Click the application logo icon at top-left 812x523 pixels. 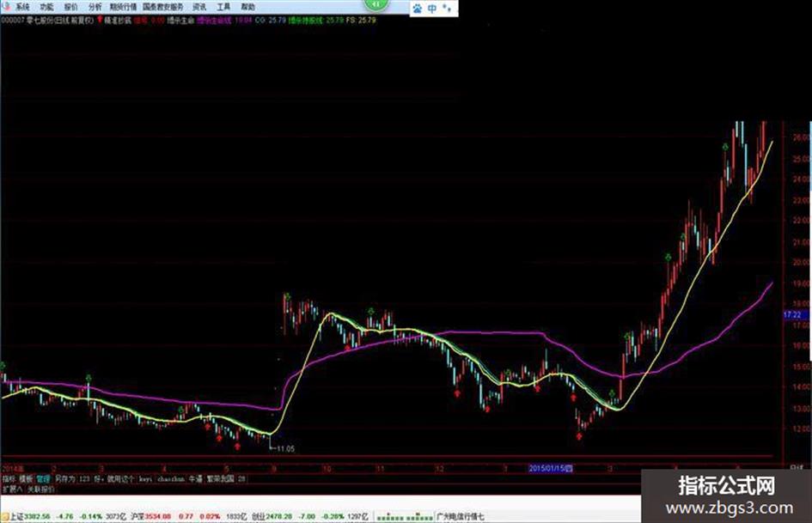6,7
